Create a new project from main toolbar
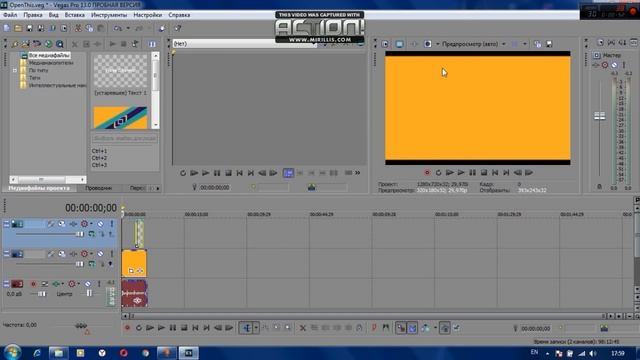Screen dimensions: 640x360 tap(7, 28)
